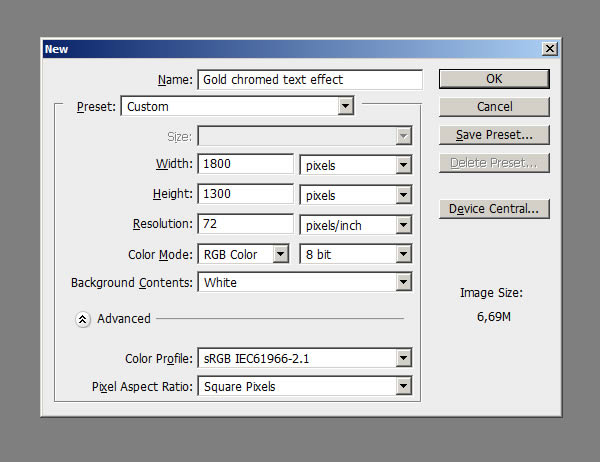Cancel the New document dialog

(494, 107)
